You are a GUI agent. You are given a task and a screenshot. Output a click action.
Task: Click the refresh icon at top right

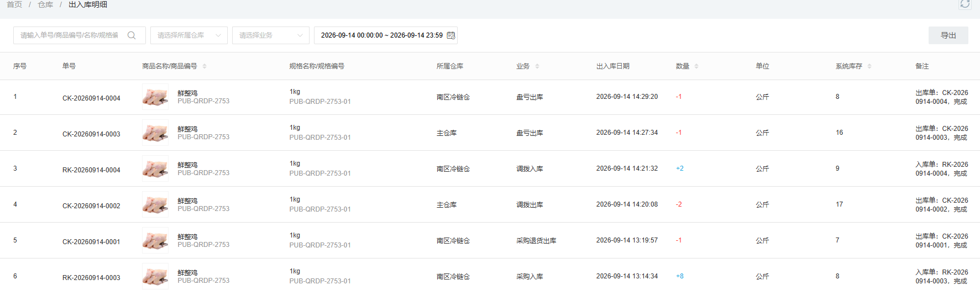tap(965, 4)
